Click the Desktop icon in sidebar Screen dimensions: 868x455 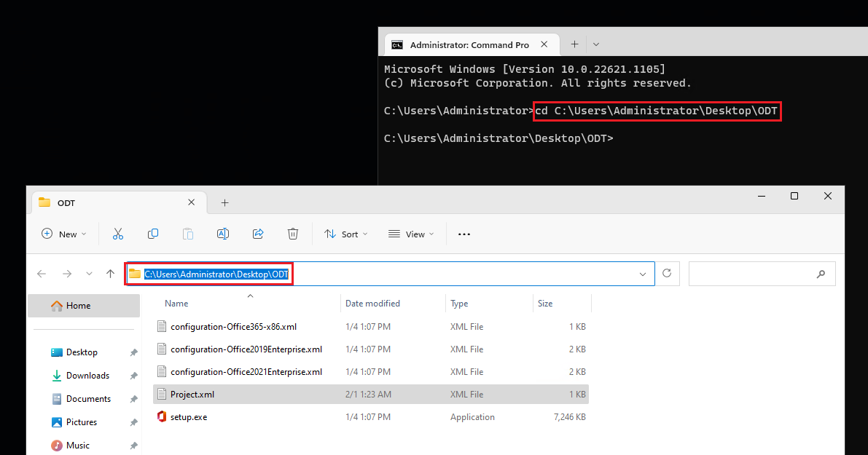tap(56, 352)
